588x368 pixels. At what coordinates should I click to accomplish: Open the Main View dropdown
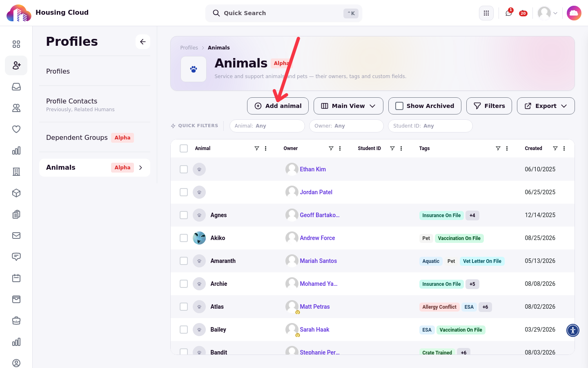pos(348,106)
